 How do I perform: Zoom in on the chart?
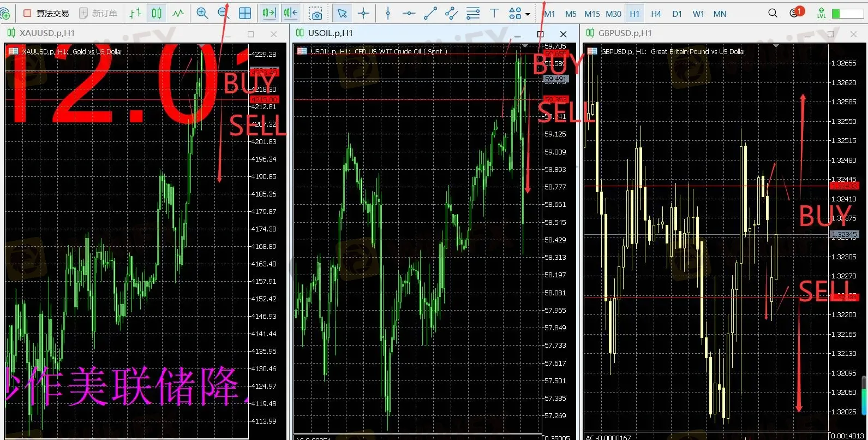tap(202, 13)
